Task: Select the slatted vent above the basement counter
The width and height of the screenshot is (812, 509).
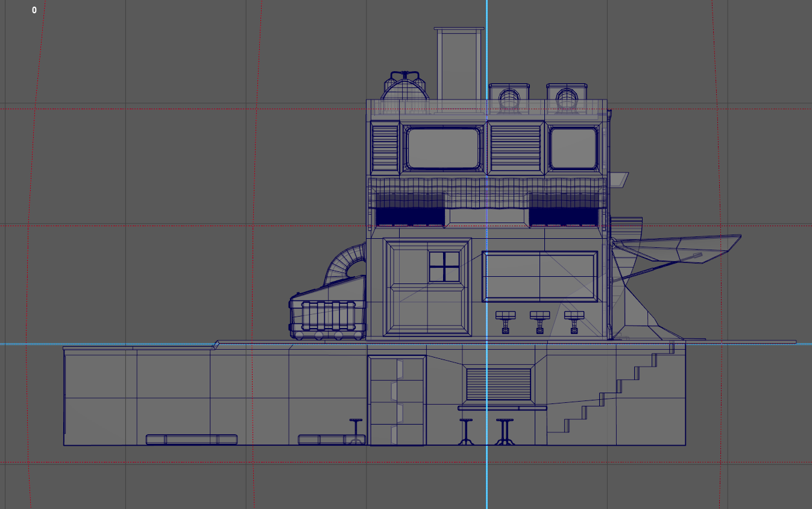Action: click(x=499, y=384)
